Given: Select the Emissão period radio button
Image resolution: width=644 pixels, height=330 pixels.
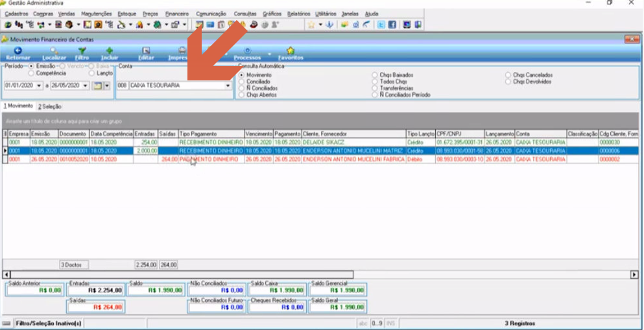Looking at the screenshot, I should coord(30,65).
